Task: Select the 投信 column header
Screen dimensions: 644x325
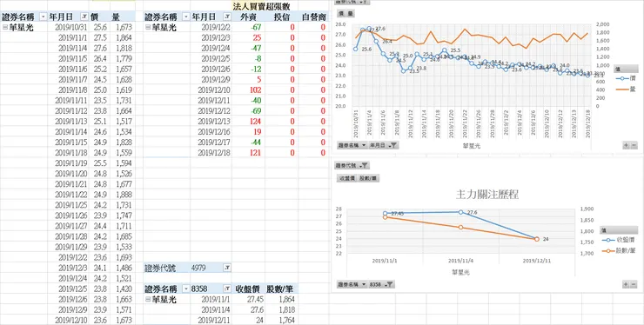Action: [x=281, y=17]
